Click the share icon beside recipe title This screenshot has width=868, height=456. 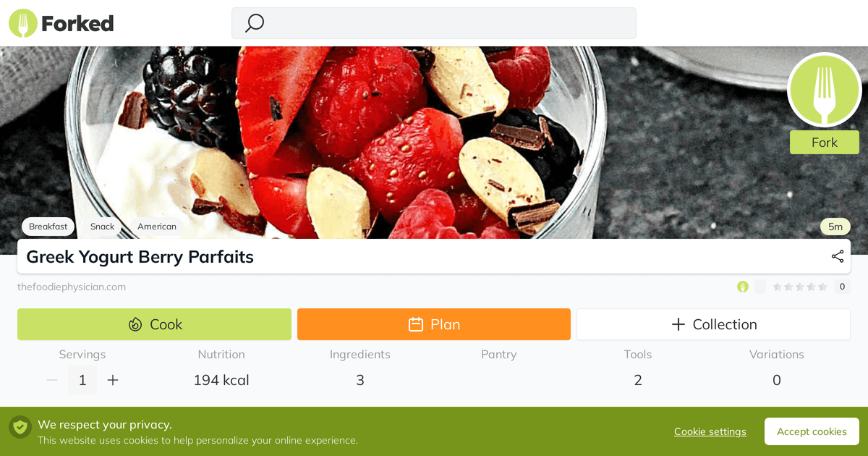(838, 256)
